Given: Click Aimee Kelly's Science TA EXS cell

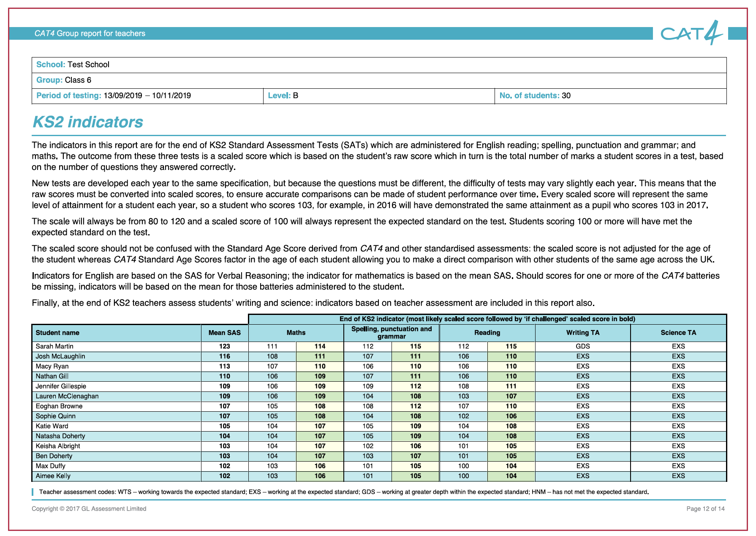Looking at the screenshot, I should tap(678, 476).
